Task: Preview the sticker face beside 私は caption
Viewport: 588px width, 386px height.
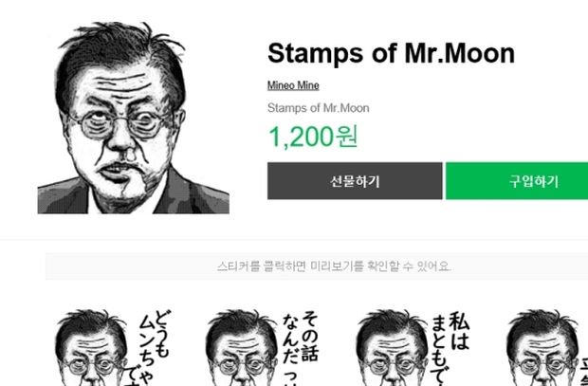Action: click(392, 347)
